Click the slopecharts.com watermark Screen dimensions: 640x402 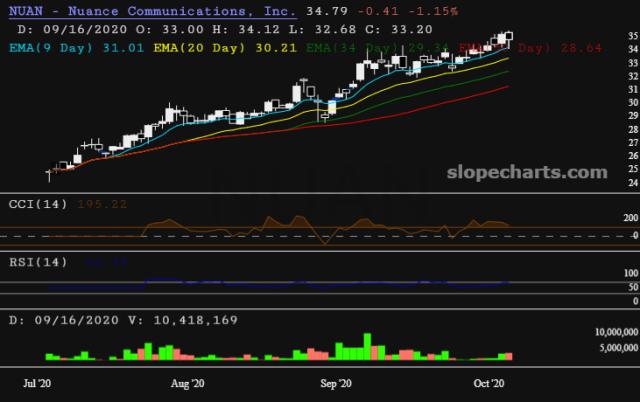click(527, 172)
